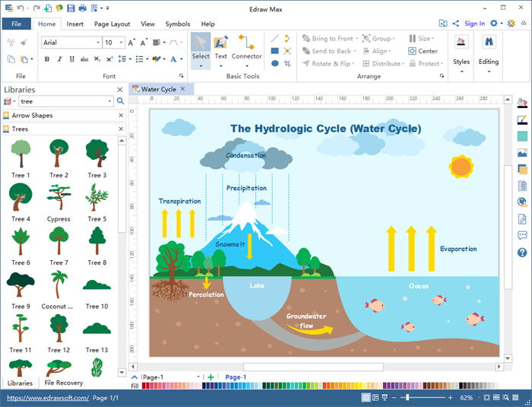Open the Styles dropdown
Image resolution: width=532 pixels, height=407 pixels.
tap(461, 62)
